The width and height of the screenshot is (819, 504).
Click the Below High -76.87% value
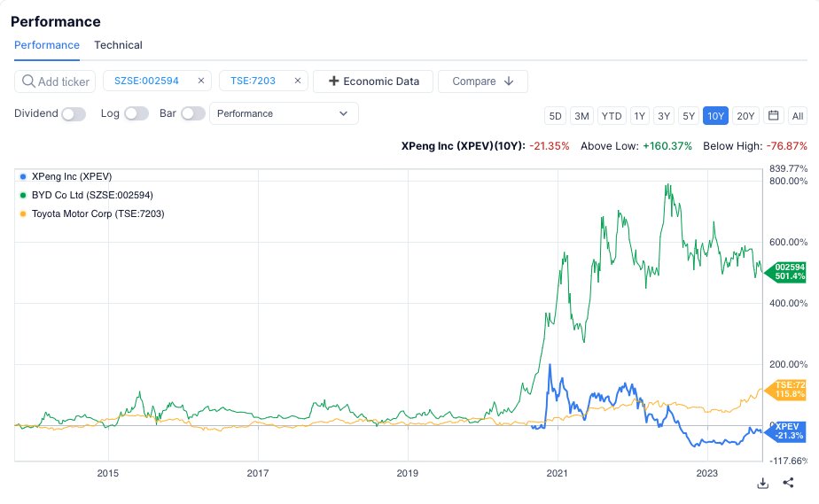tap(786, 146)
